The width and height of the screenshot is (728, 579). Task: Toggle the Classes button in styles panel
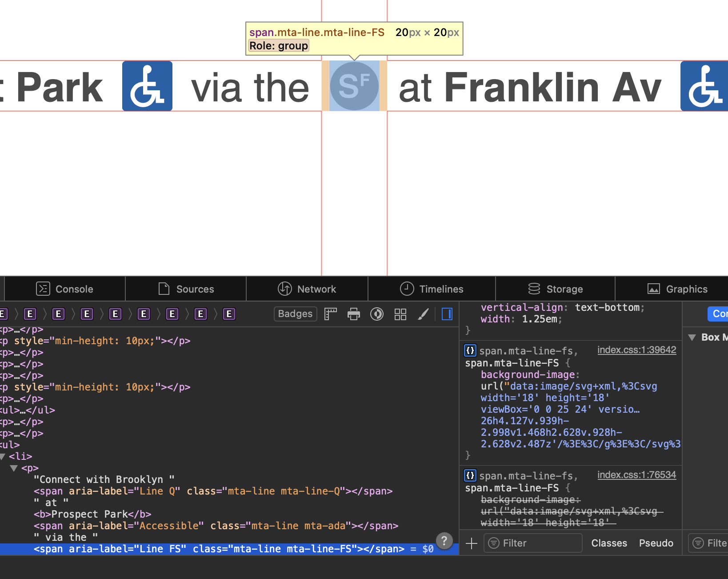tap(609, 543)
